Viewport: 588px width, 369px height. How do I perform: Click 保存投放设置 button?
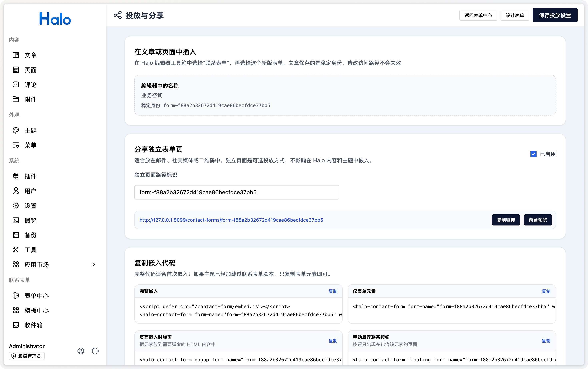555,15
